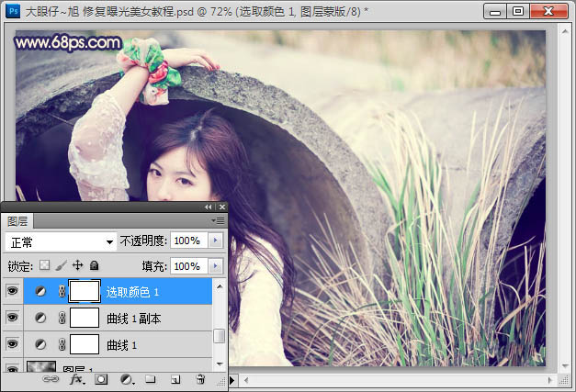The height and width of the screenshot is (392, 576).
Task: Lock transparent pixels icon
Action: pyautogui.click(x=44, y=265)
